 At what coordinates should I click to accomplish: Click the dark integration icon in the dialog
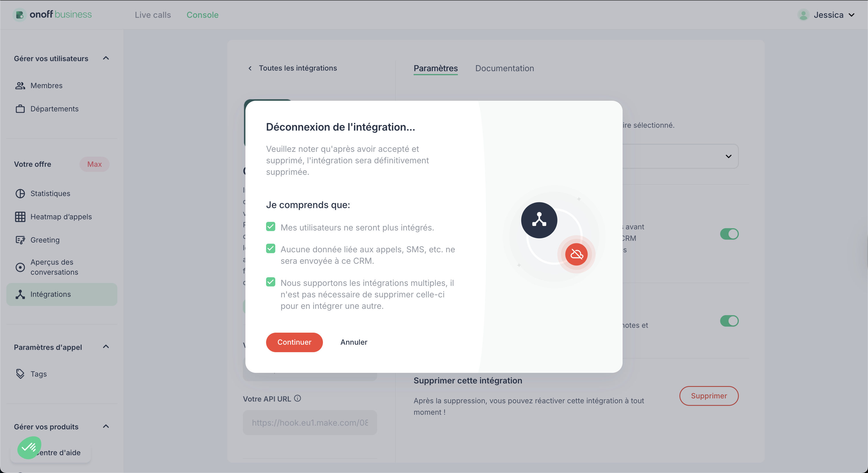539,220
